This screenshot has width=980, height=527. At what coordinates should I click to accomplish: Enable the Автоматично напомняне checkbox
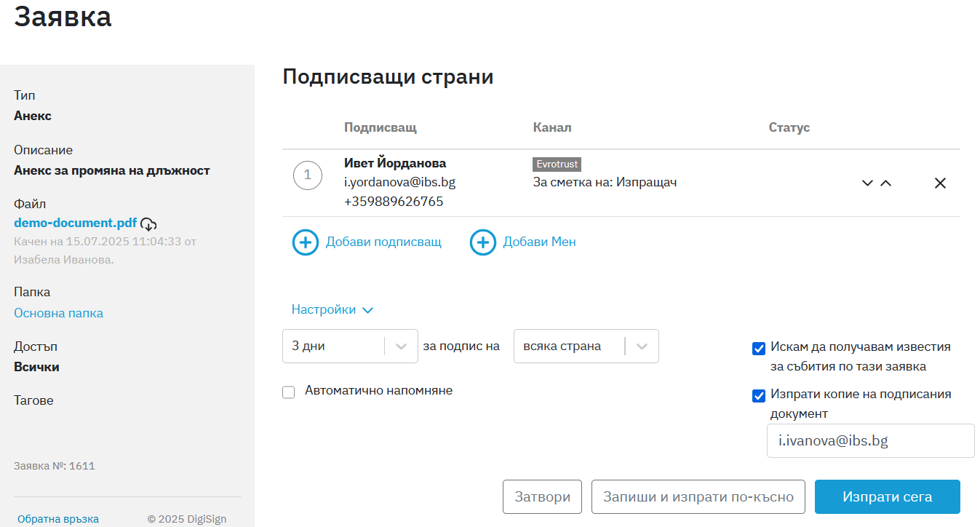point(289,392)
